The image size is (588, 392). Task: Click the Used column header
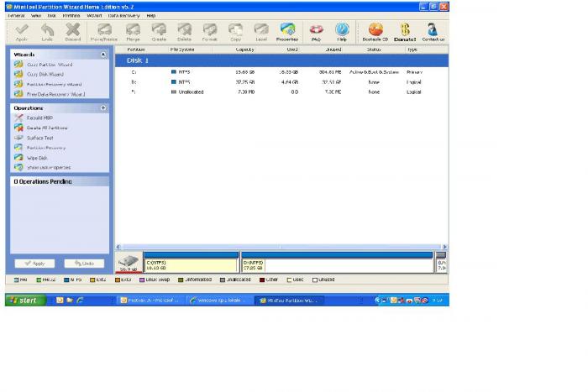pos(292,50)
